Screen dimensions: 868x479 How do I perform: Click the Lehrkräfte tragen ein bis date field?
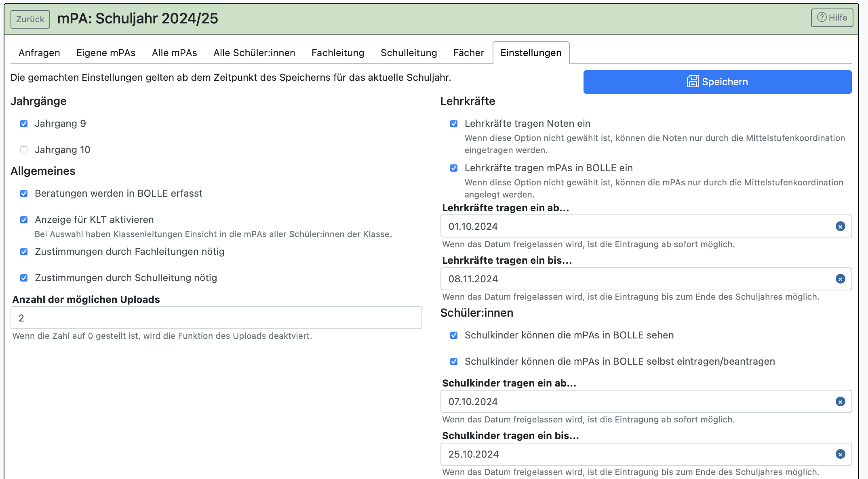[646, 279]
